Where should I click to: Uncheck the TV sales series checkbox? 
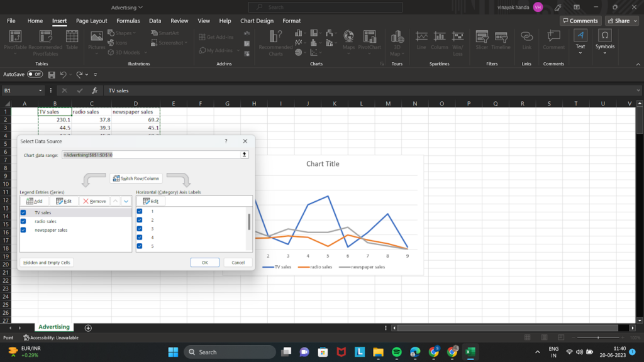coord(23,212)
